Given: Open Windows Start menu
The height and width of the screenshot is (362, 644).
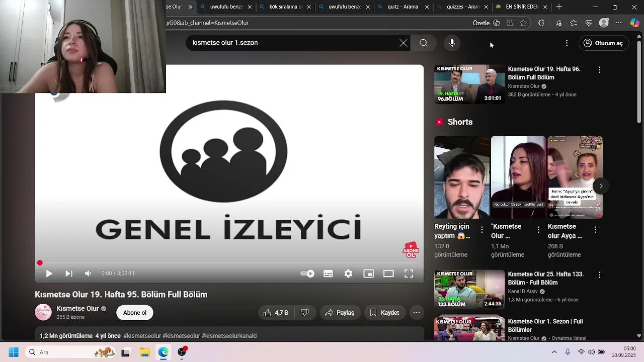Looking at the screenshot, I should click(14, 352).
